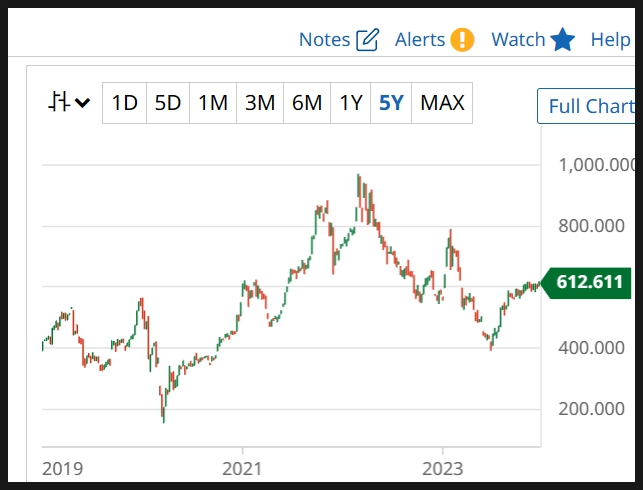Show the MAX time range
This screenshot has width=643, height=490.
442,103
